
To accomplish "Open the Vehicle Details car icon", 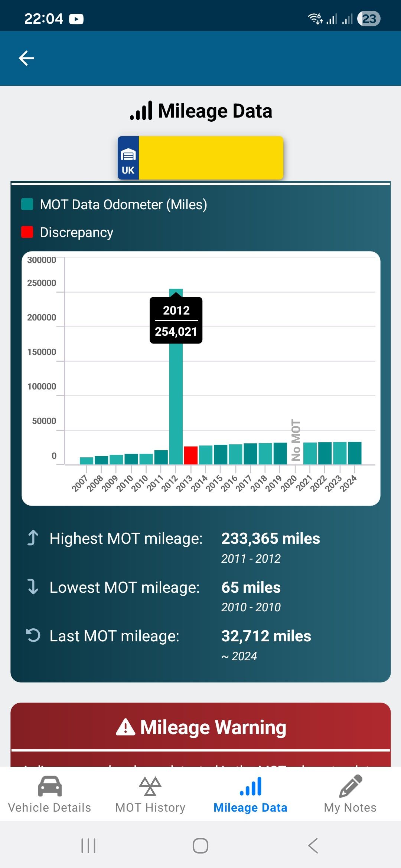I will [x=50, y=786].
